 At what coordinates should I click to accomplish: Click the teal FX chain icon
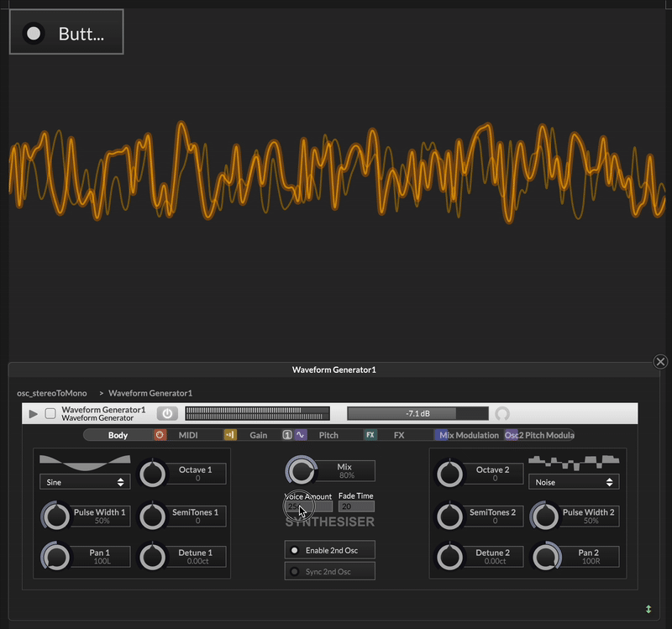click(x=370, y=435)
